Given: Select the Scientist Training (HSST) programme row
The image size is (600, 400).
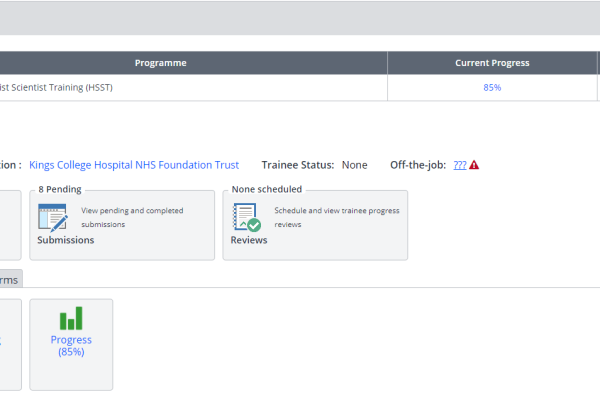Looking at the screenshot, I should (298, 88).
